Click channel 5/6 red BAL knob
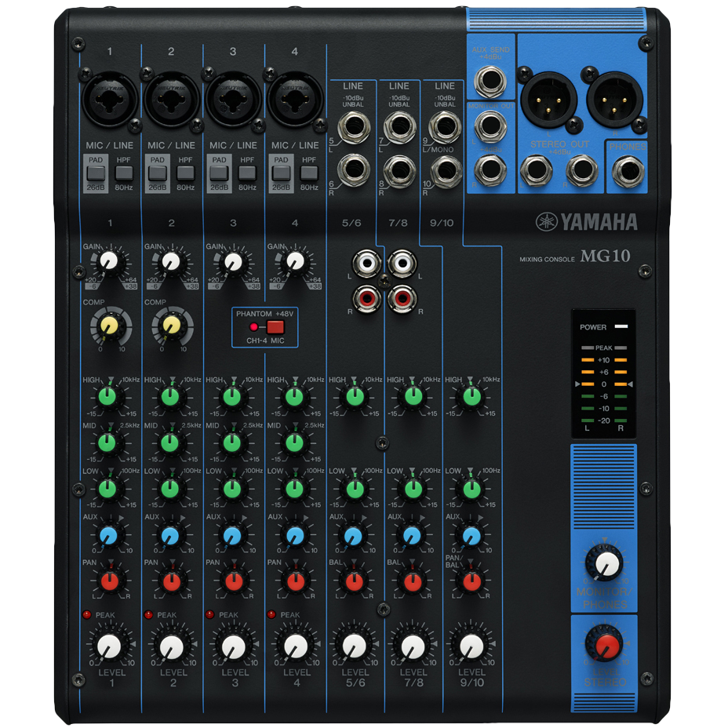 click(355, 581)
